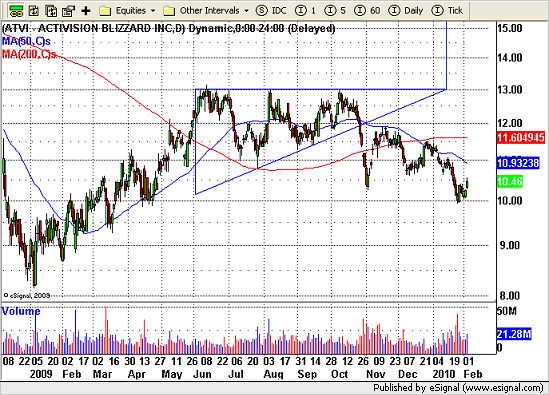Click the Other Intervals folder icon
549x395 pixels.
169,11
